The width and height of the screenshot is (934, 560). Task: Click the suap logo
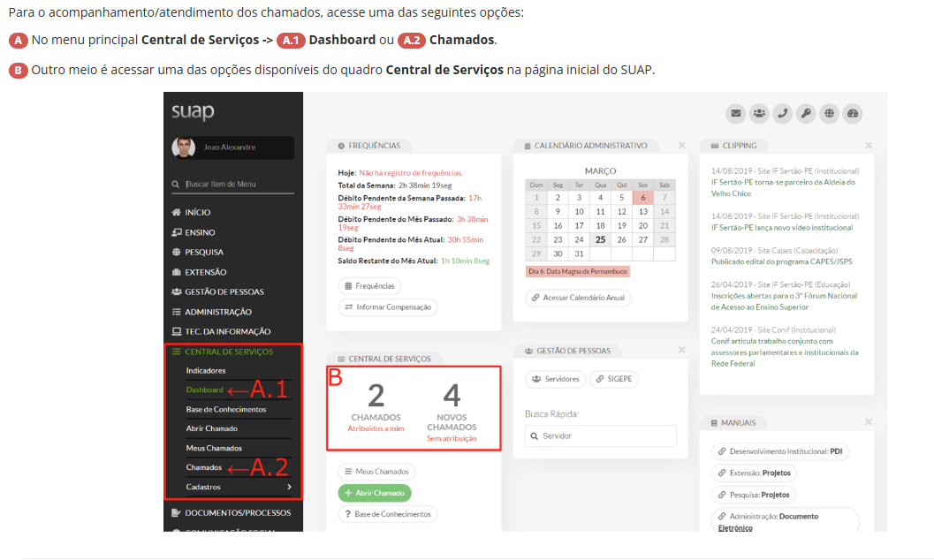[x=194, y=112]
